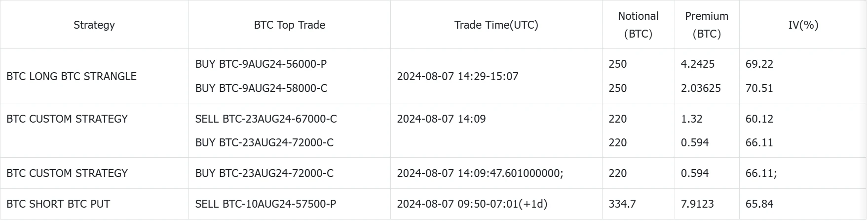The width and height of the screenshot is (868, 221).
Task: Click the Premium (BTC) column header
Action: pyautogui.click(x=707, y=25)
